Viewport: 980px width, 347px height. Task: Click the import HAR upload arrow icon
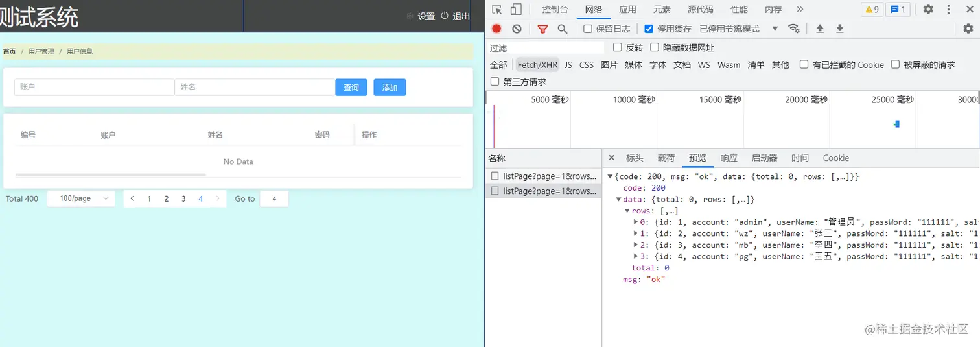(820, 29)
